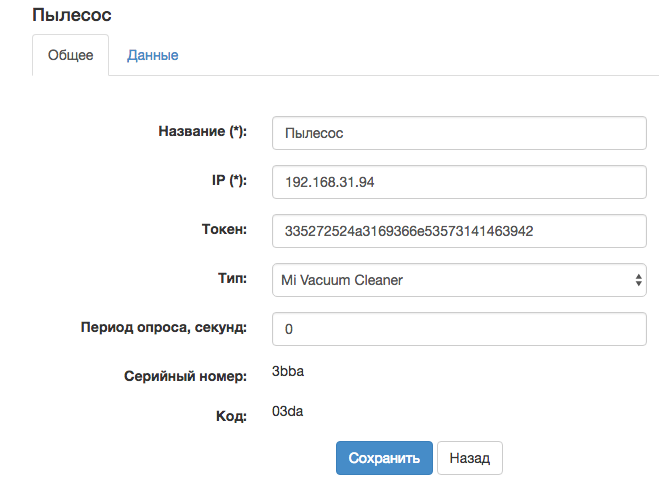Click the serial number value 3bba
659x490 pixels.
pos(287,371)
